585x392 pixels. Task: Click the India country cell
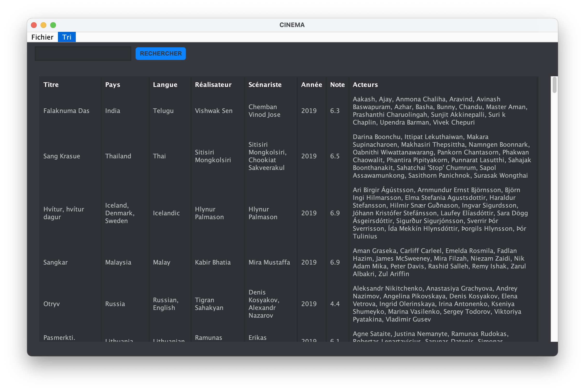pyautogui.click(x=113, y=111)
